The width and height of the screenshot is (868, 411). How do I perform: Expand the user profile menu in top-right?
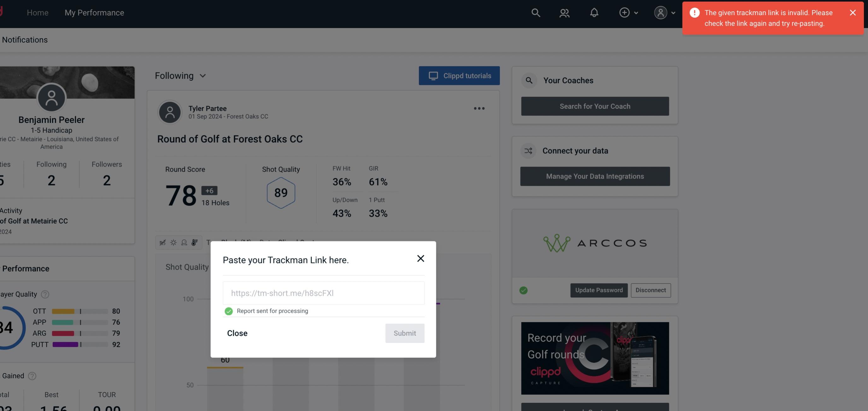coord(664,12)
